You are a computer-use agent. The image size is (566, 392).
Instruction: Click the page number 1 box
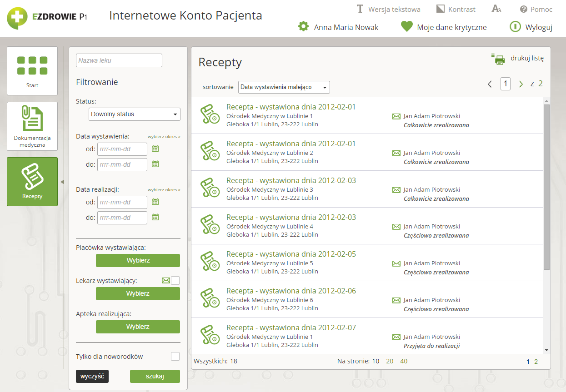[x=506, y=84]
